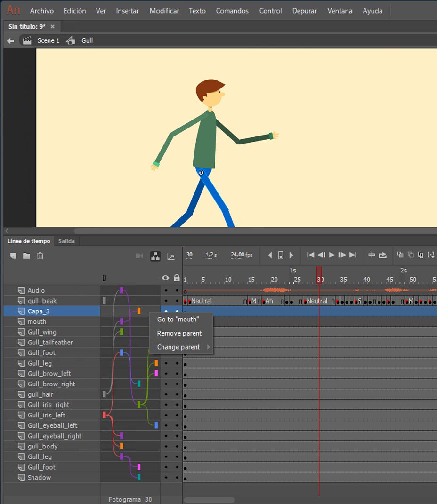The height and width of the screenshot is (504, 437).
Task: Toggle the layer parenting view icon
Action: [155, 256]
